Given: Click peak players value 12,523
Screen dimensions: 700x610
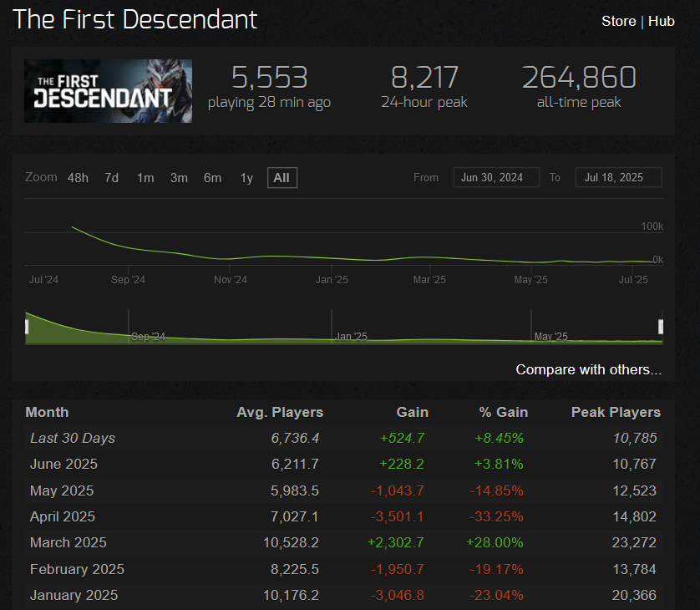Looking at the screenshot, I should [634, 491].
